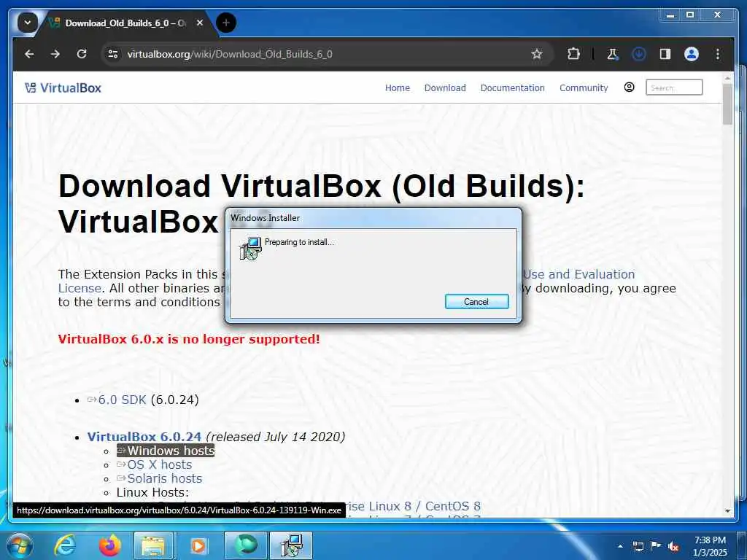The height and width of the screenshot is (560, 747).
Task: Open the Windows Start menu
Action: [20, 545]
